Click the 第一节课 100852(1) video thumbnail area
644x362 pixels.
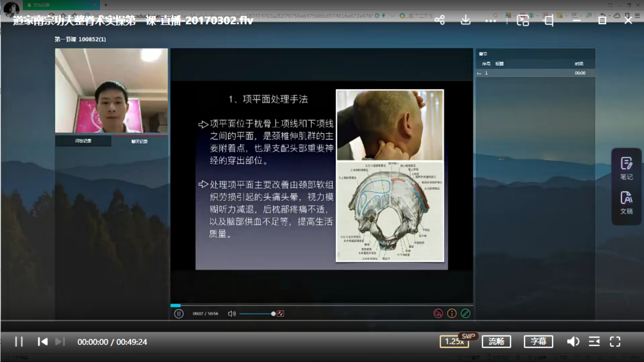click(x=111, y=91)
